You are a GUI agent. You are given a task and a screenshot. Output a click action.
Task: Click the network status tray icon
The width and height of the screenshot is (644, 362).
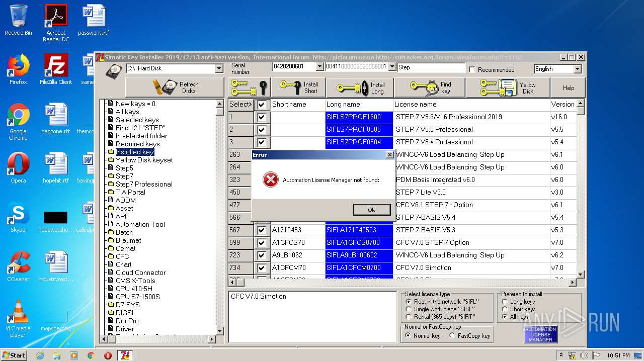[572, 355]
